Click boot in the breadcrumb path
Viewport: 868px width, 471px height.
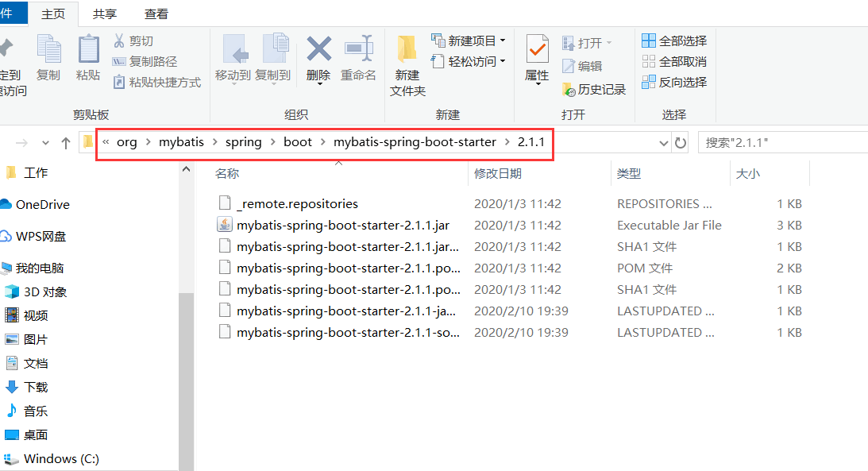(x=298, y=142)
